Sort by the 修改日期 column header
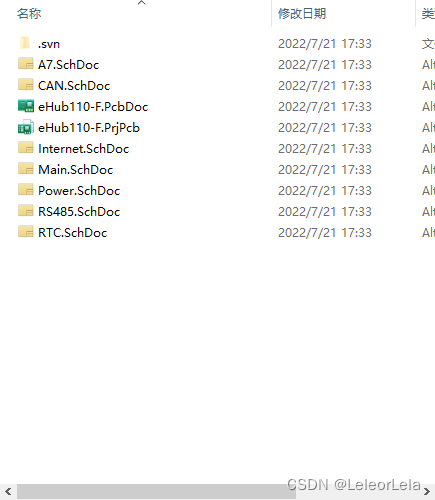 click(302, 14)
